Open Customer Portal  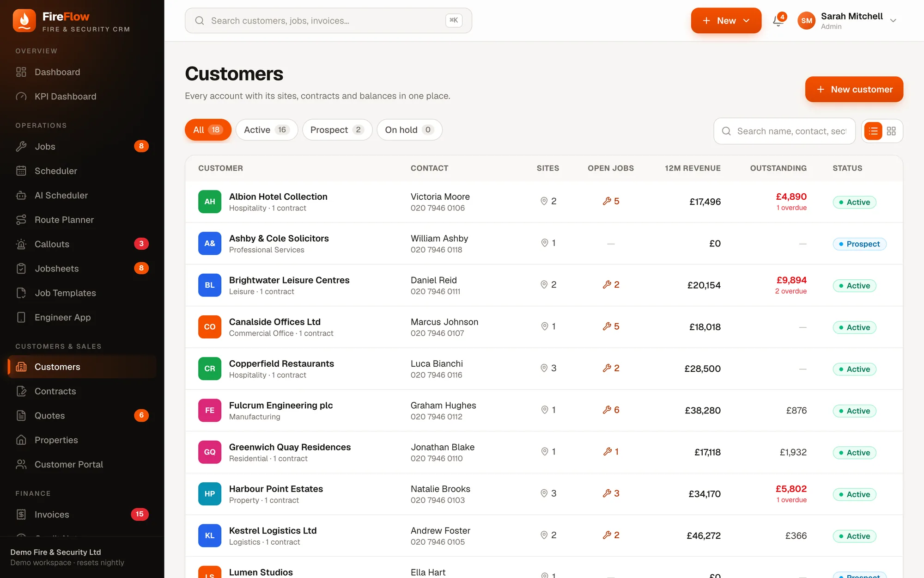[x=82, y=464]
